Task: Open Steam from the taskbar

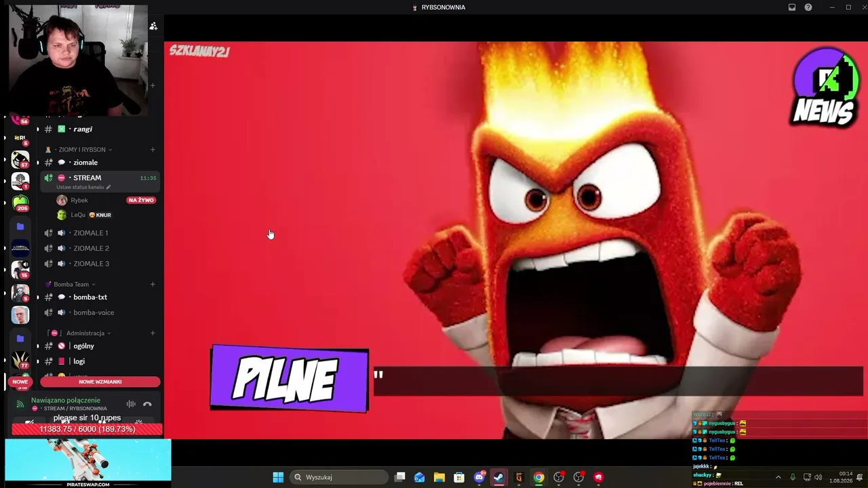Action: (499, 477)
